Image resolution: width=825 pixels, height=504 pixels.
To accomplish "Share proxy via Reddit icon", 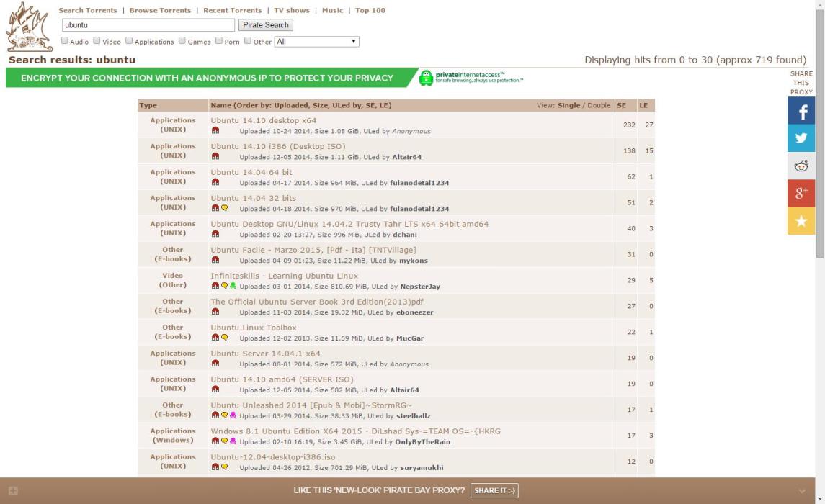I will click(x=801, y=166).
